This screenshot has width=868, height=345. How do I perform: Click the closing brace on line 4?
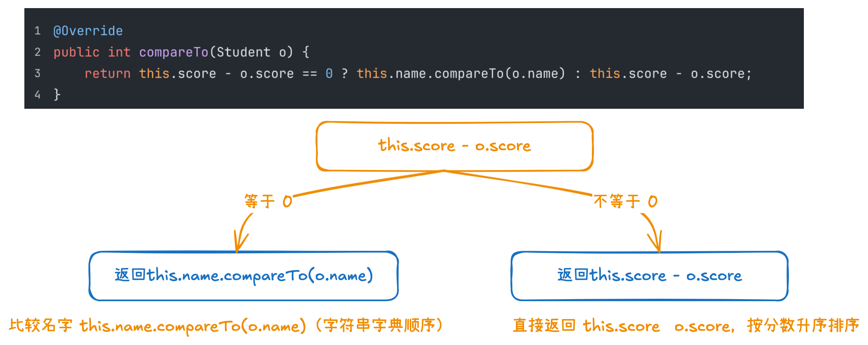coord(57,95)
